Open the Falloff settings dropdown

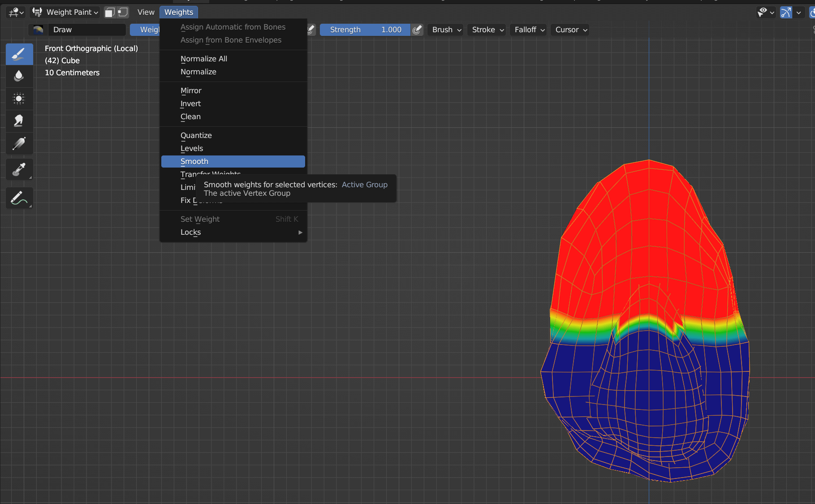pyautogui.click(x=529, y=30)
